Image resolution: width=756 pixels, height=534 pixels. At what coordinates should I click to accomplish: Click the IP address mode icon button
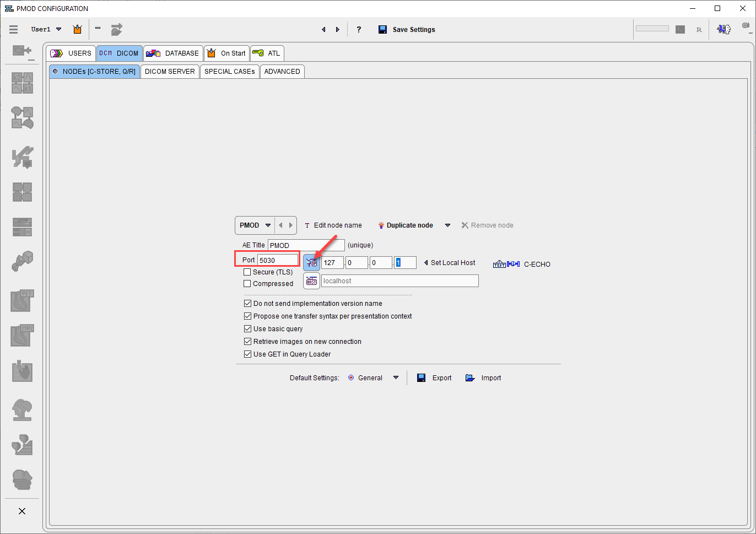click(311, 263)
